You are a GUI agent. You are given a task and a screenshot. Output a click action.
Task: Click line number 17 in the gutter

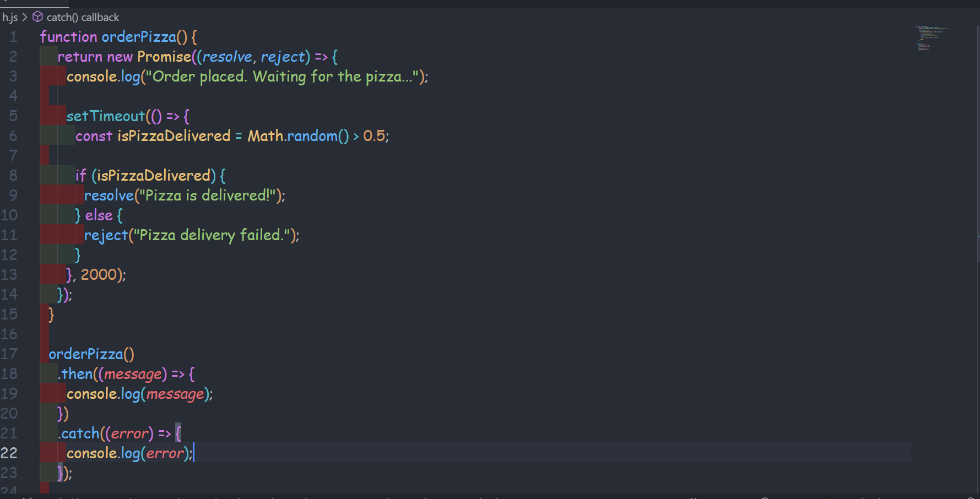tap(9, 354)
